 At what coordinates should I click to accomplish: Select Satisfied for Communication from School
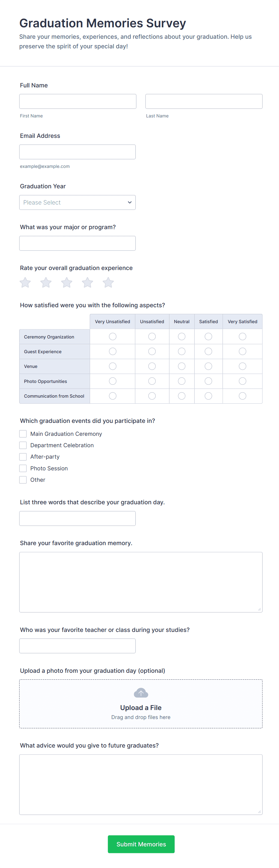pyautogui.click(x=208, y=396)
